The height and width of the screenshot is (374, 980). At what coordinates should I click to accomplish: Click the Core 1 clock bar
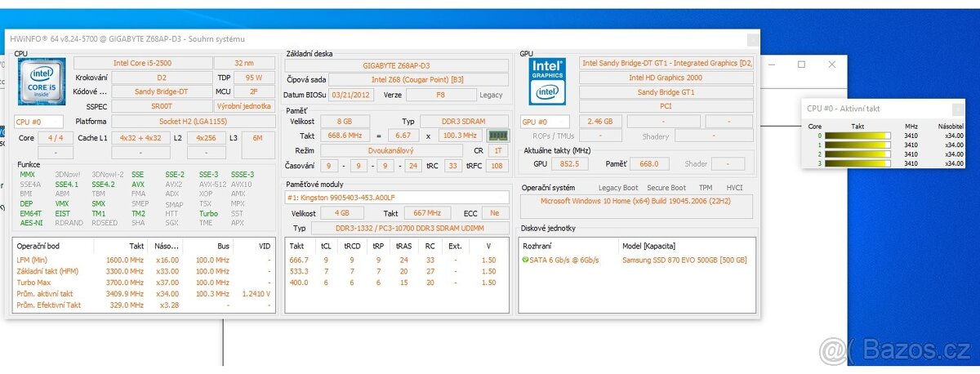pos(857,145)
